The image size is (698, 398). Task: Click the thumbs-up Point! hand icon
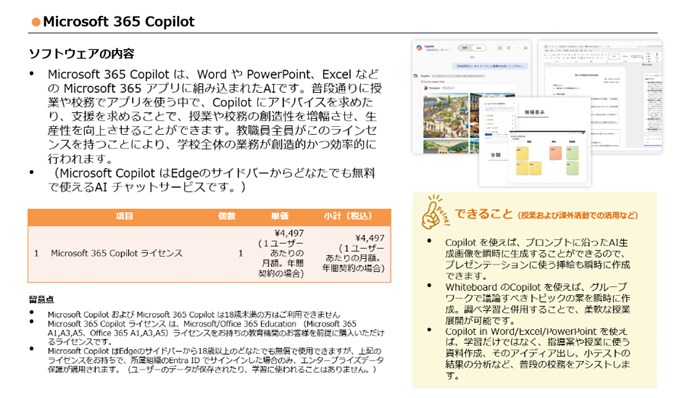click(434, 212)
